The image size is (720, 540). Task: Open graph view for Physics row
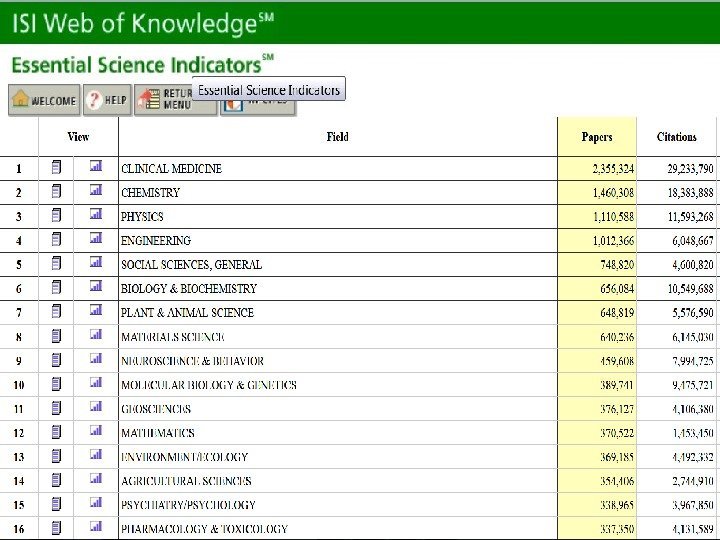(x=96, y=214)
